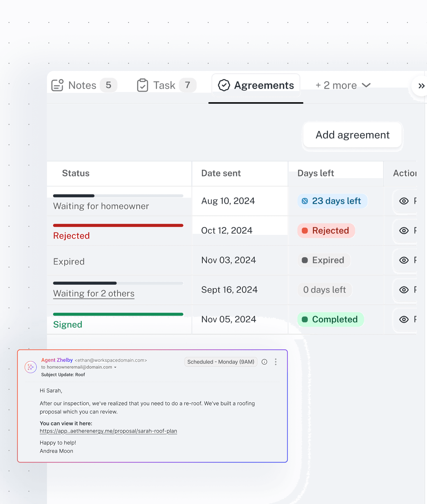Viewport: 427px width, 504px height.
Task: Click the Task clipboard icon
Action: click(x=142, y=85)
